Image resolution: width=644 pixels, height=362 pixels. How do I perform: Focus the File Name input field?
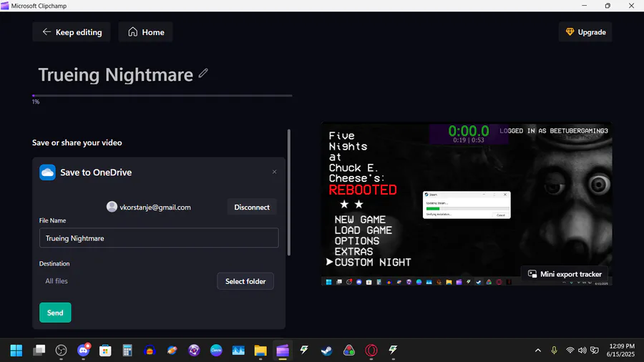coord(159,238)
